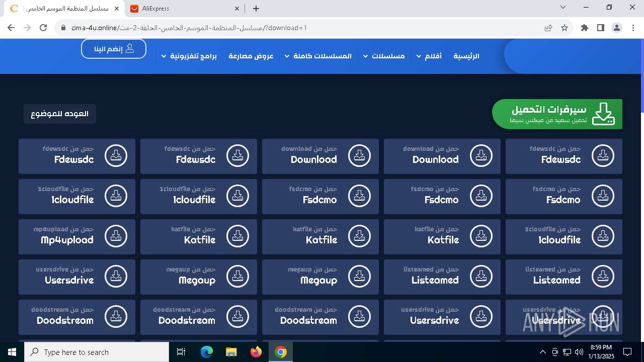Launch Microsoft Edge from the taskbar

207,352
